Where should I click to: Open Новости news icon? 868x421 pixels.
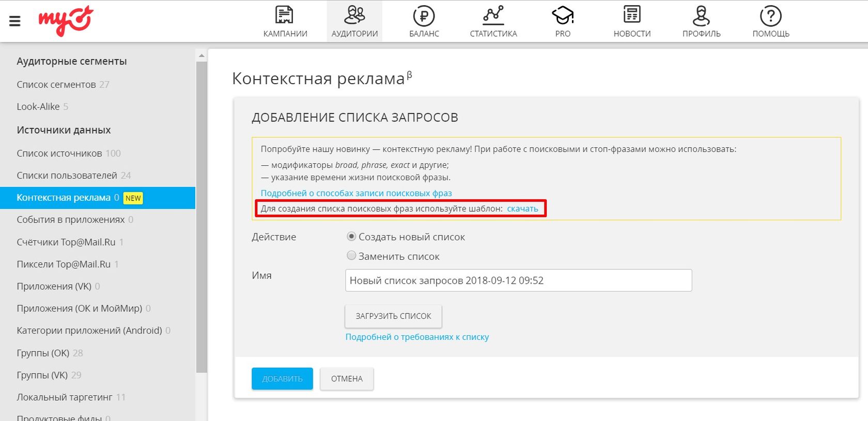coord(632,15)
